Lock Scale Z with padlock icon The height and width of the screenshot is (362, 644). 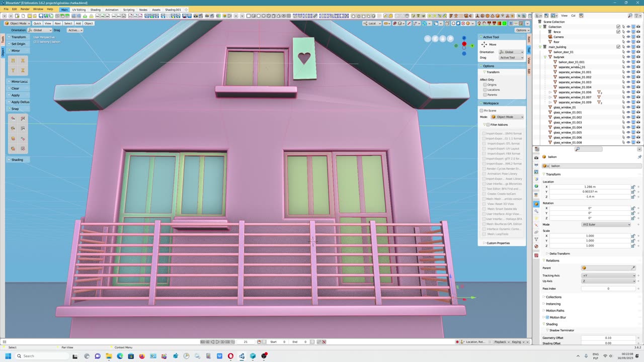pyautogui.click(x=633, y=245)
